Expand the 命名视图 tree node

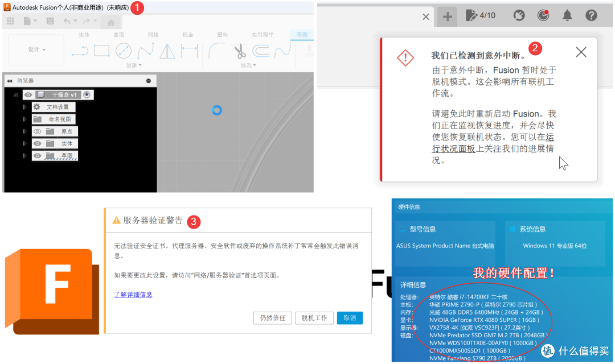(x=24, y=119)
